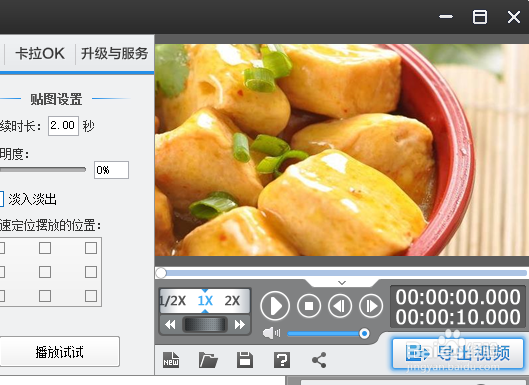Toggle the 淡入淡出 checkbox
Image resolution: width=529 pixels, height=385 pixels.
(x=1, y=199)
